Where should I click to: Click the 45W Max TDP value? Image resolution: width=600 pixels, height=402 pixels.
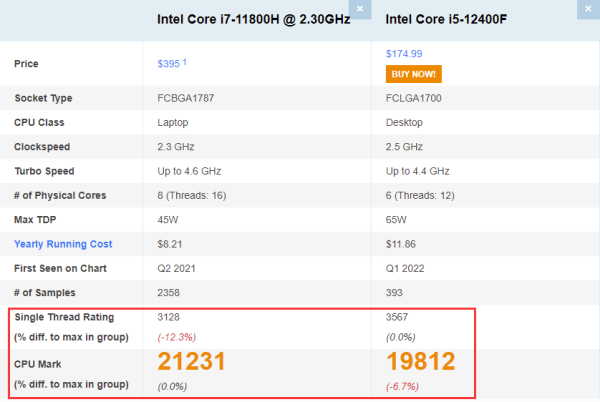coord(168,220)
